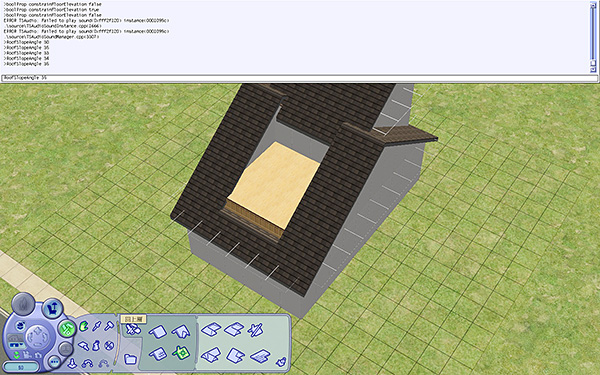Pick second roof piece in top row
The width and height of the screenshot is (600, 375).
234,329
